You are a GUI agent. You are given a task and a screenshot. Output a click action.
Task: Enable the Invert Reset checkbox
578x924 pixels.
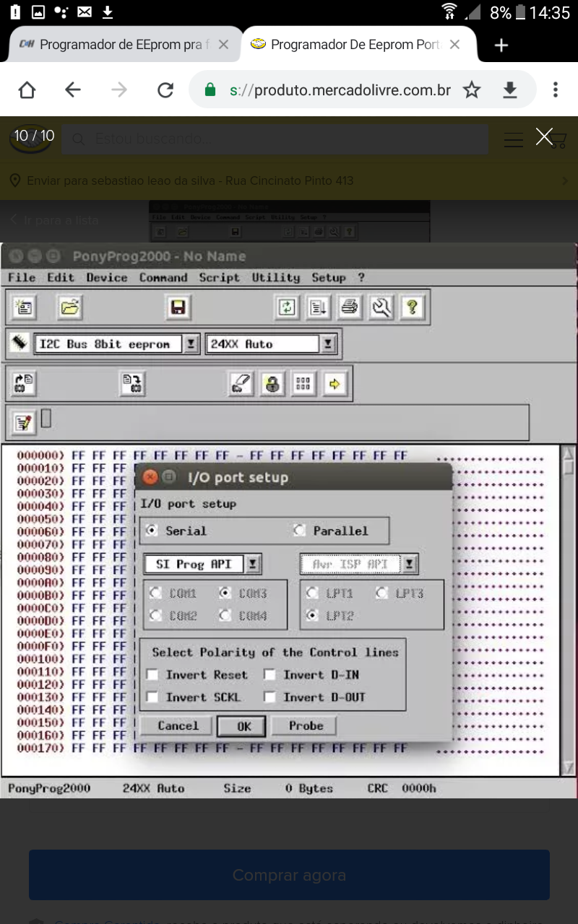152,675
